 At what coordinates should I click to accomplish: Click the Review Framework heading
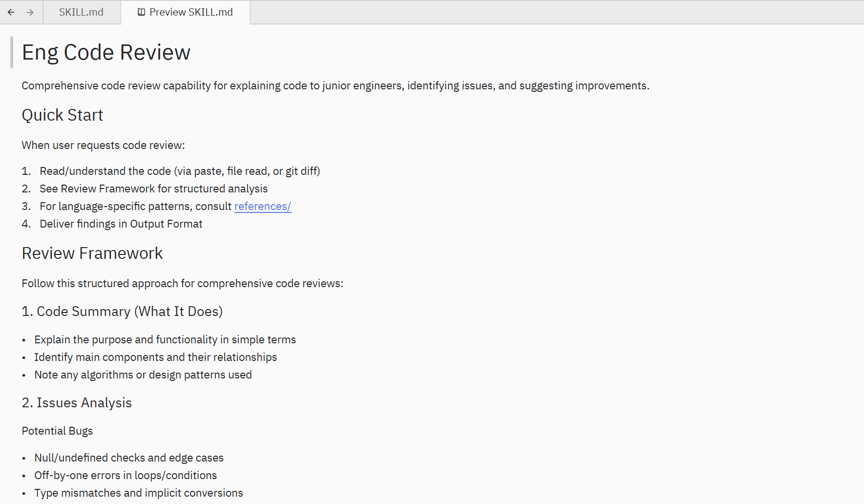pyautogui.click(x=92, y=253)
